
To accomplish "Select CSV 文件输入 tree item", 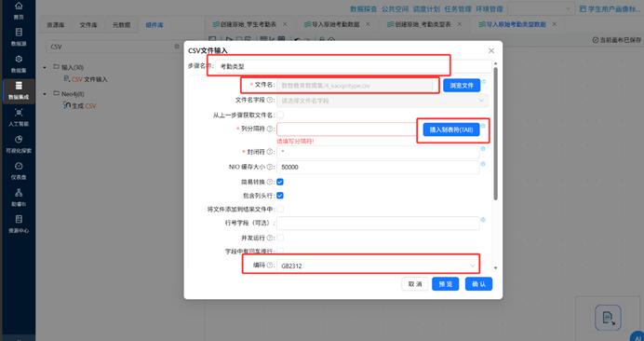I will [x=86, y=79].
